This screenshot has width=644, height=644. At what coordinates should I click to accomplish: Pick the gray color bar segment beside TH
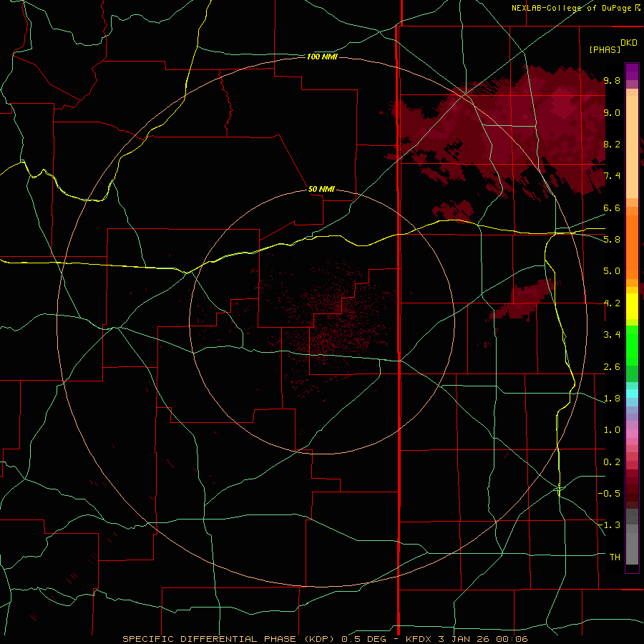click(x=632, y=550)
